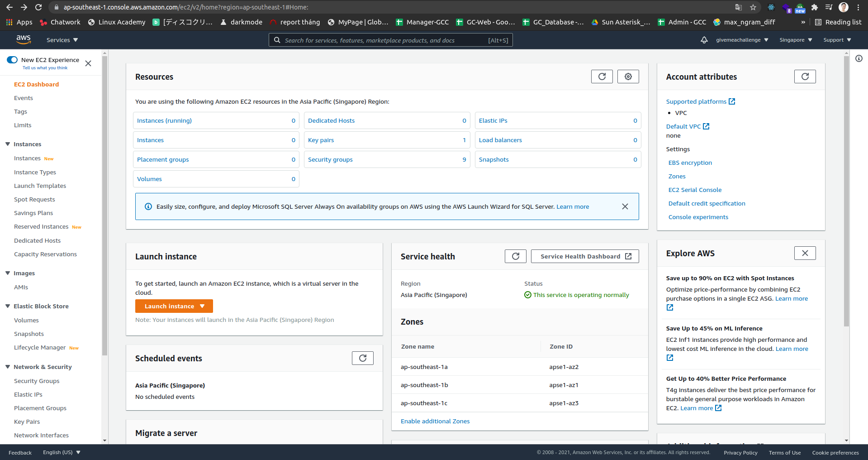The width and height of the screenshot is (868, 460).
Task: Click the AWS home logo
Action: coord(23,40)
